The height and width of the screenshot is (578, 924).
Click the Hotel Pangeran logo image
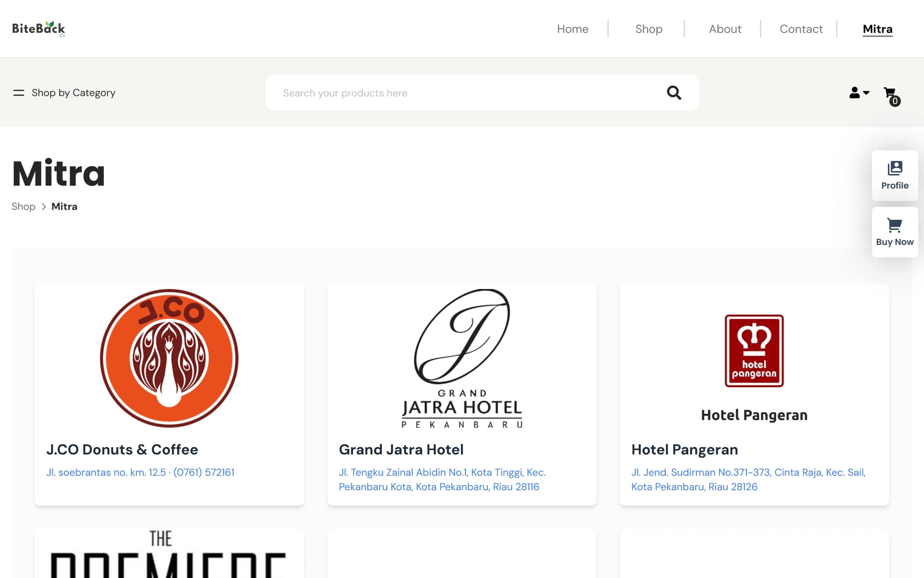tap(754, 358)
